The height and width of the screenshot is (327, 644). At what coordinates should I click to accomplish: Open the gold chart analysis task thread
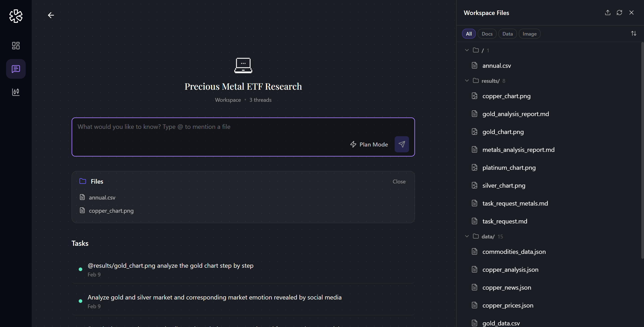point(170,265)
